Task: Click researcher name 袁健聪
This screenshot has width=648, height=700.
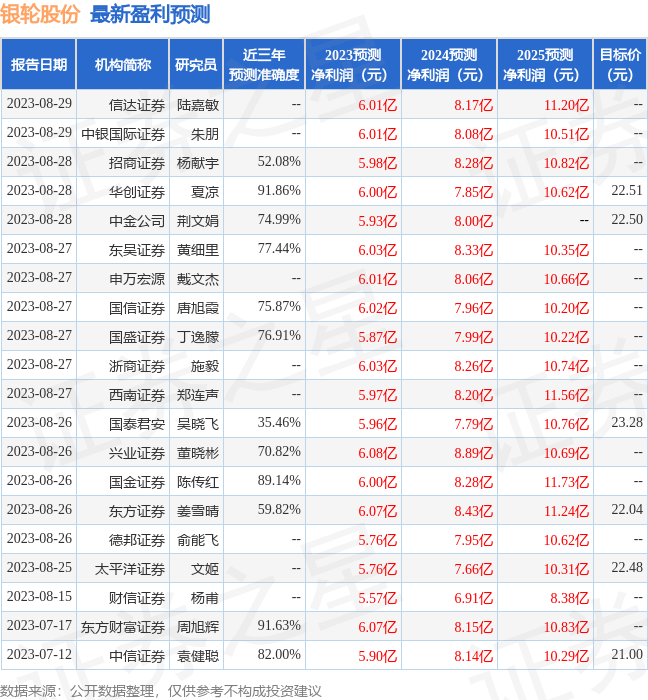Action: tap(198, 657)
